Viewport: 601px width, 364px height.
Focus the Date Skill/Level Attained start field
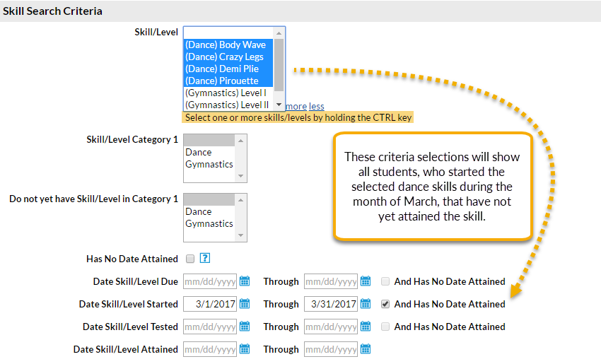210,349
